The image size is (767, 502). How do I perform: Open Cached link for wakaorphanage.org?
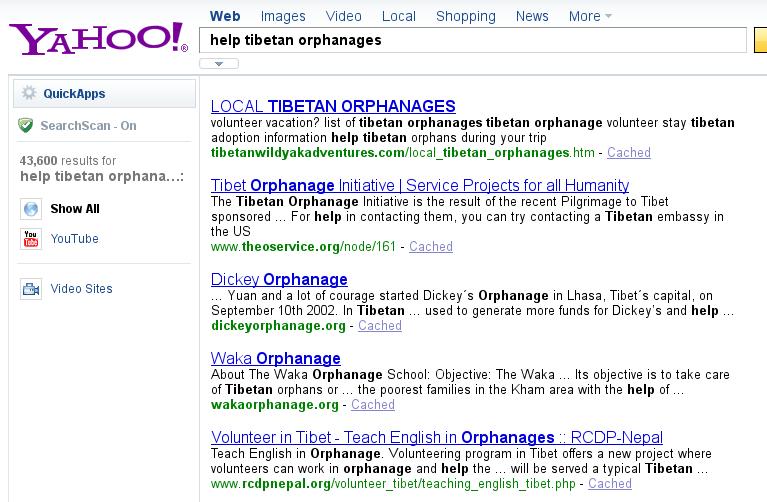point(373,405)
